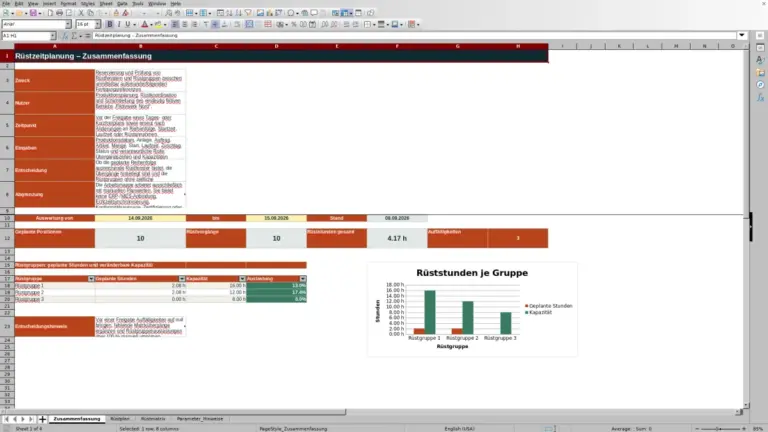Click the Print icon
The image size is (768, 432).
tap(59, 13)
